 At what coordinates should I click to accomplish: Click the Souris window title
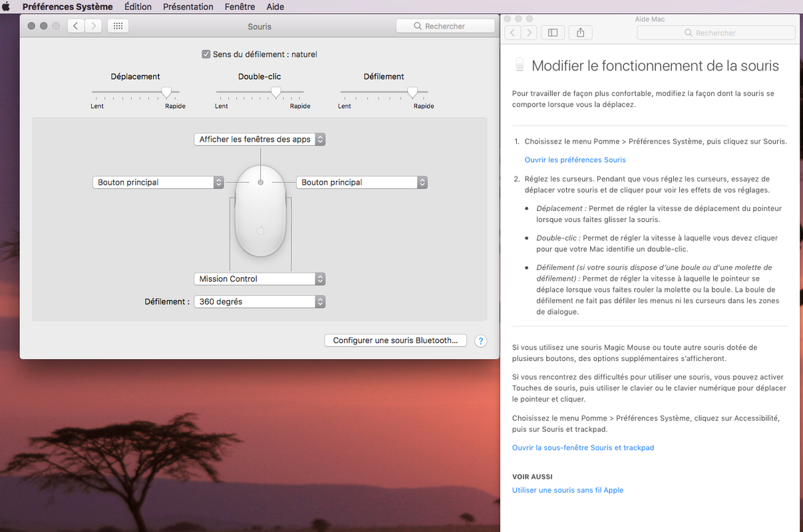coord(259,27)
